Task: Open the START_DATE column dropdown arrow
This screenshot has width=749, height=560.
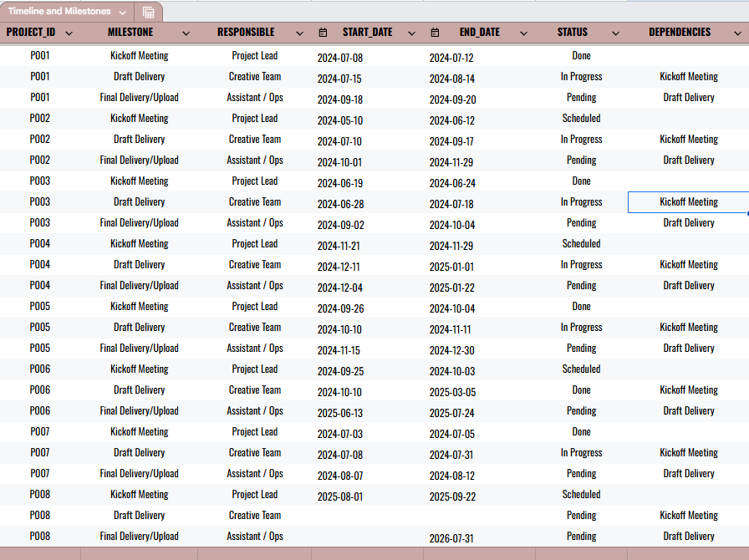Action: tap(411, 33)
